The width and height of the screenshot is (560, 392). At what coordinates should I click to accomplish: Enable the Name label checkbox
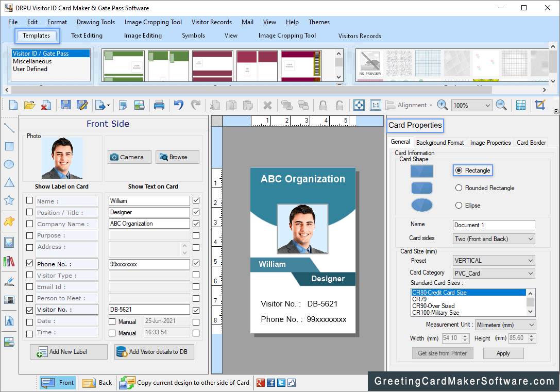tap(30, 201)
